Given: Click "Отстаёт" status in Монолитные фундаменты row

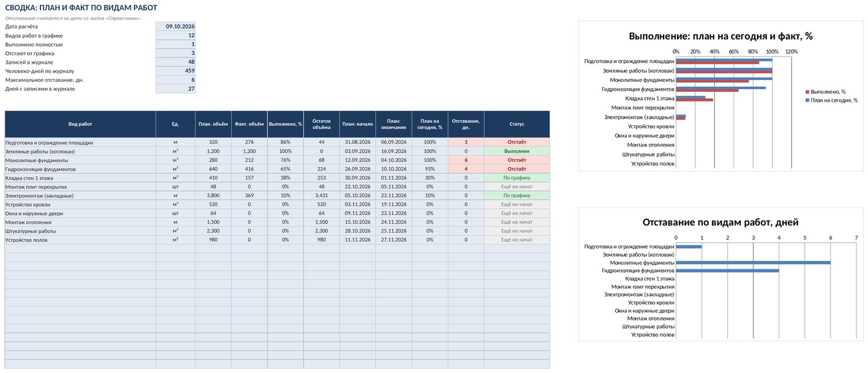Looking at the screenshot, I should point(517,160).
